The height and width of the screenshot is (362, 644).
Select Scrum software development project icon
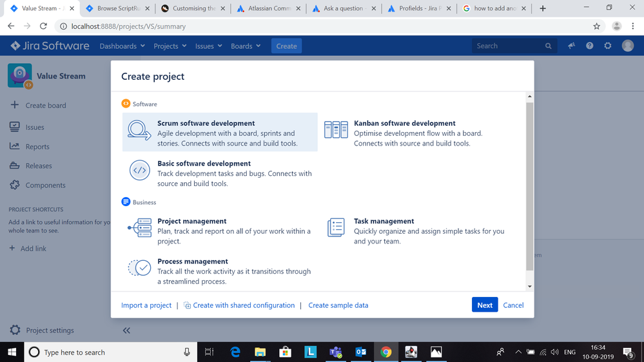tap(139, 130)
